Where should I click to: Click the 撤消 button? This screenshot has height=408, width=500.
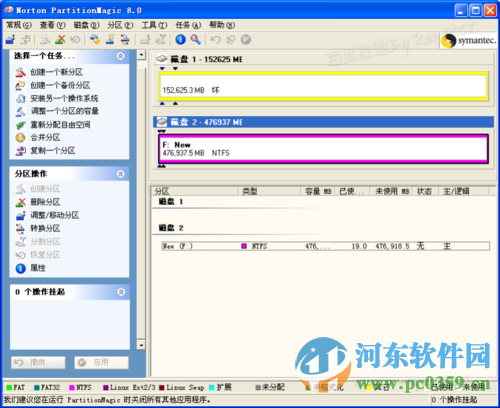click(38, 362)
